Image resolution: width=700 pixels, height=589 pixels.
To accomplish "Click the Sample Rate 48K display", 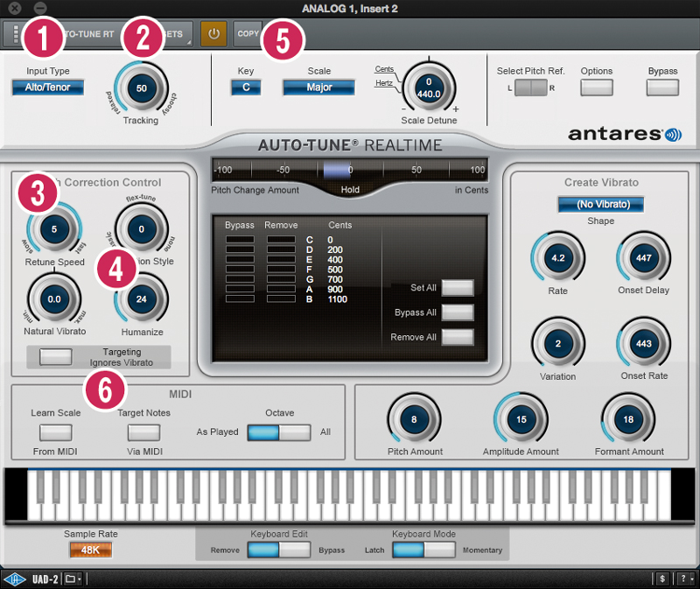I will click(91, 550).
